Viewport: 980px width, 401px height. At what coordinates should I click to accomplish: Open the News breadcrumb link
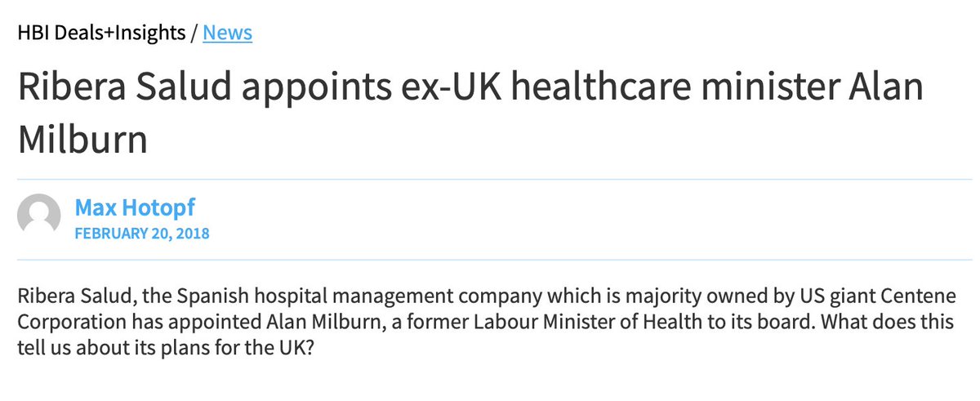(x=227, y=33)
